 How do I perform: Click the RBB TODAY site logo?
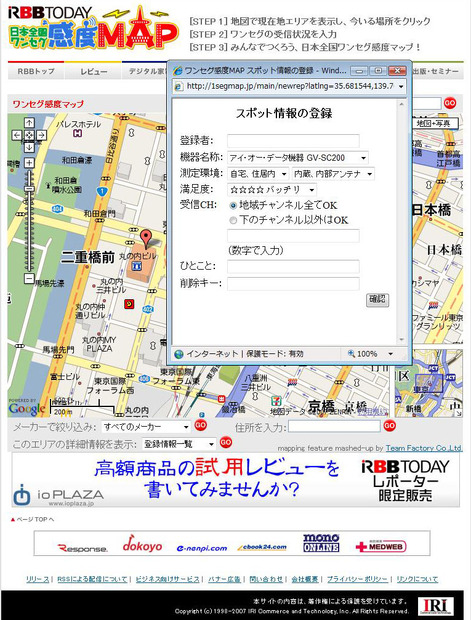50,12
